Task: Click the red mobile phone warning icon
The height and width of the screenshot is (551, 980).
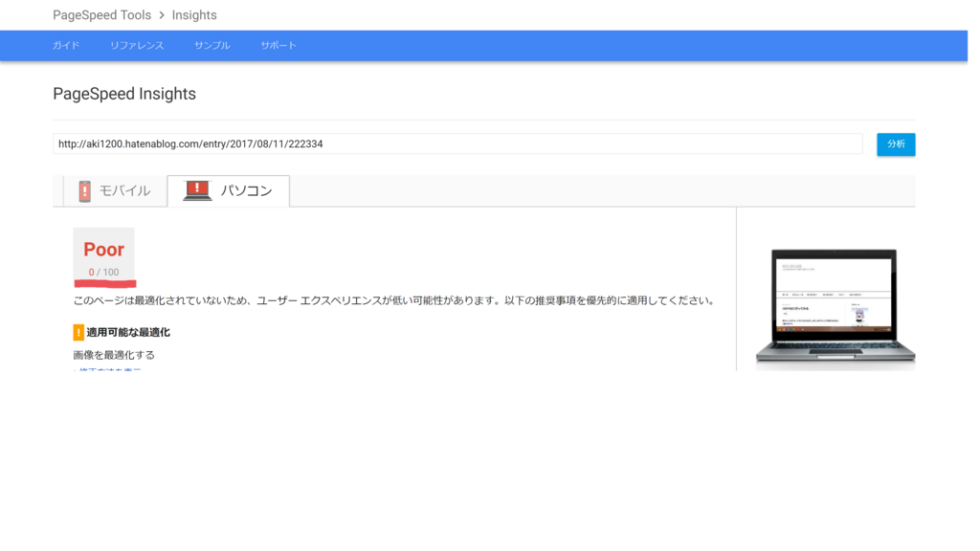Action: 85,190
